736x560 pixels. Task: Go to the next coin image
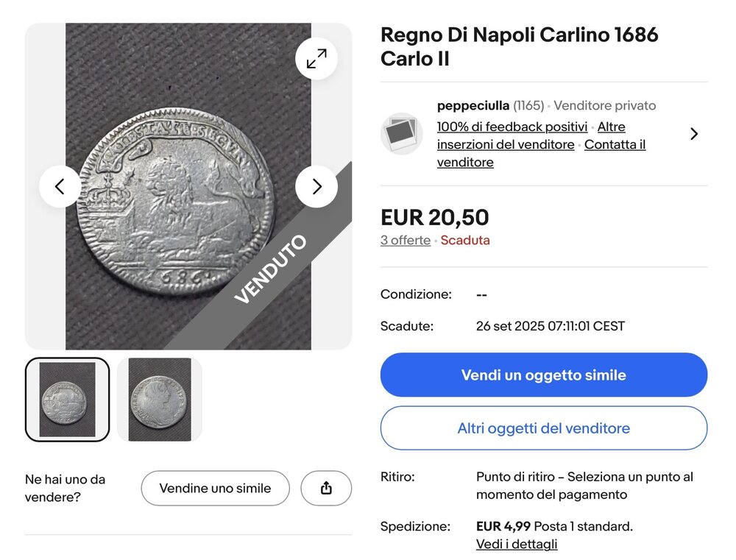coord(316,186)
